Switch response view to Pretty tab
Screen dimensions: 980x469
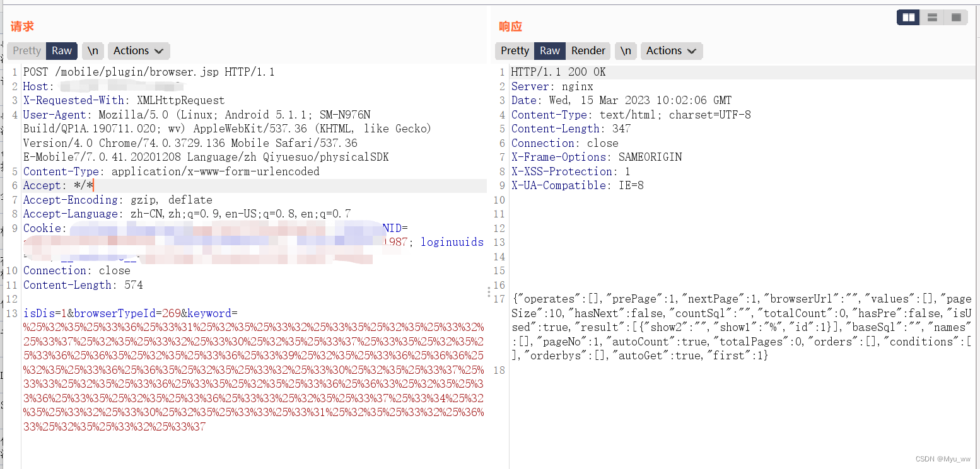pyautogui.click(x=515, y=51)
